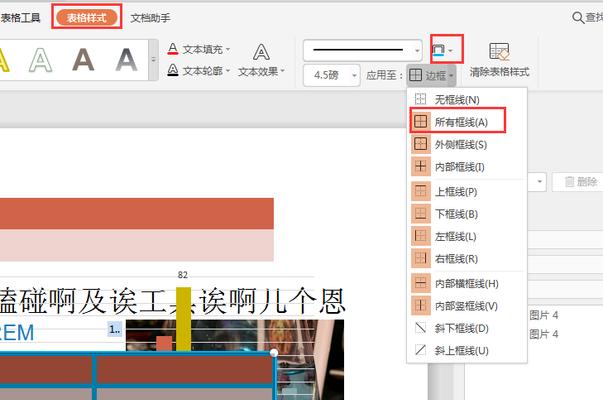This screenshot has width=603, height=400.
Task: Switch to the 表格工具 tab
Action: point(20,18)
